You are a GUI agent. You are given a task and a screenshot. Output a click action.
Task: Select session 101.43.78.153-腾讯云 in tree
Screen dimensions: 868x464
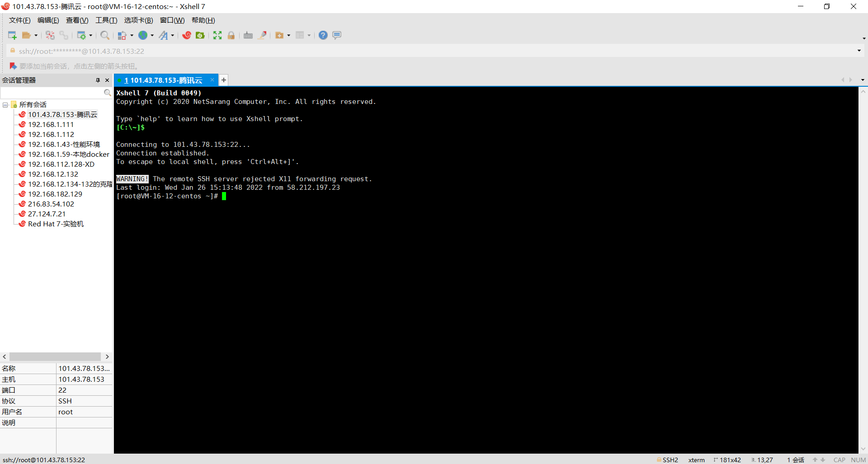tap(62, 115)
